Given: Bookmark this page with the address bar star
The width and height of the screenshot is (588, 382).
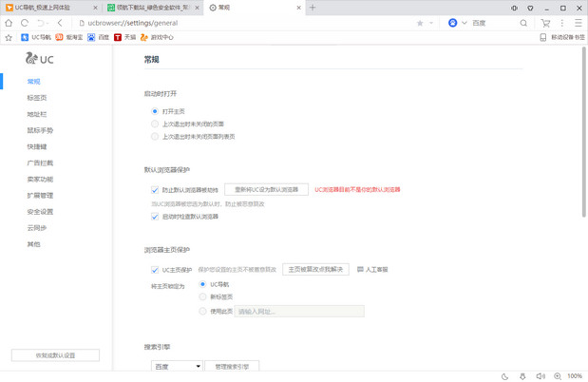Looking at the screenshot, I should 420,23.
